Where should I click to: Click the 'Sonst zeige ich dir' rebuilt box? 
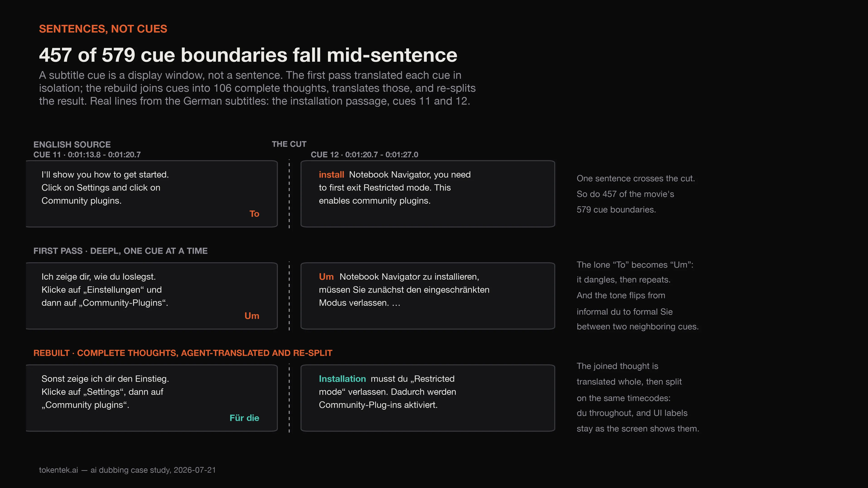pyautogui.click(x=152, y=398)
